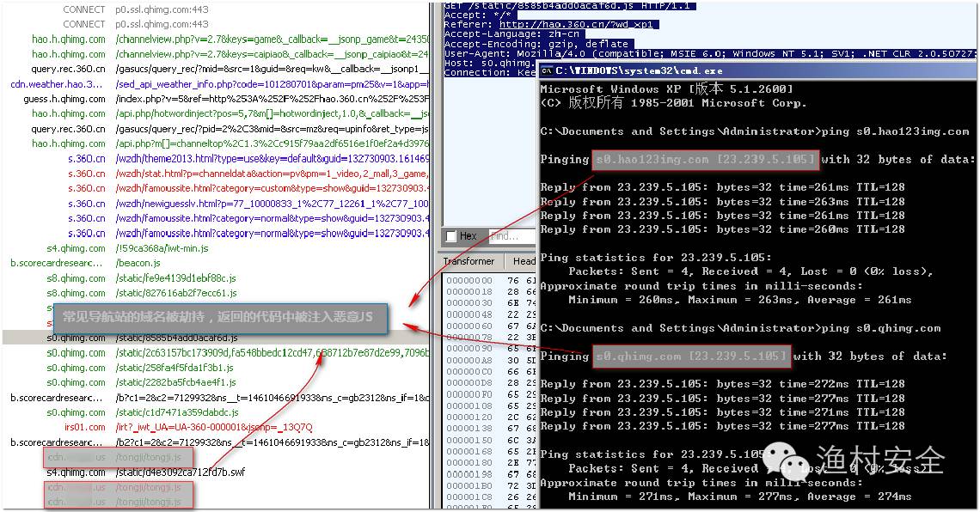Switch to the Transformer tab
Image resolution: width=980 pixels, height=512 pixels.
tap(469, 261)
